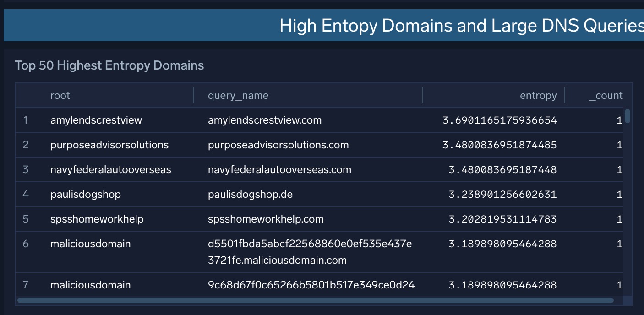
Task: Click the _count value in row 1
Action: (x=619, y=120)
